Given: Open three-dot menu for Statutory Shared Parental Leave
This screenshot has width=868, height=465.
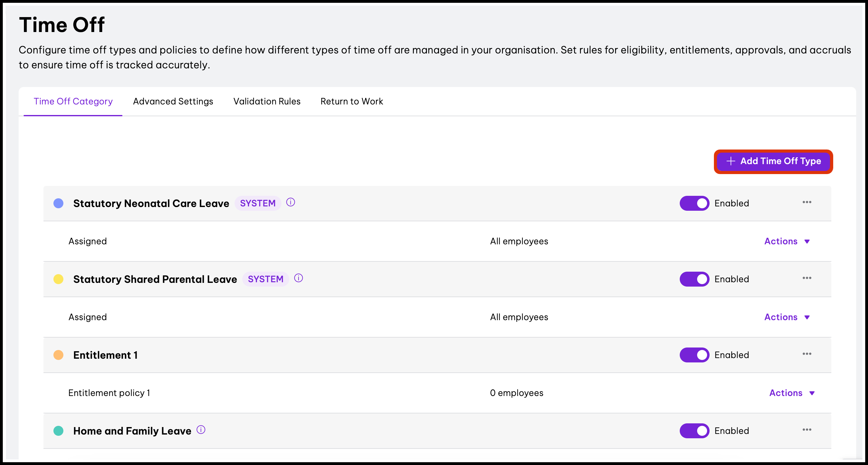Looking at the screenshot, I should coord(807,278).
